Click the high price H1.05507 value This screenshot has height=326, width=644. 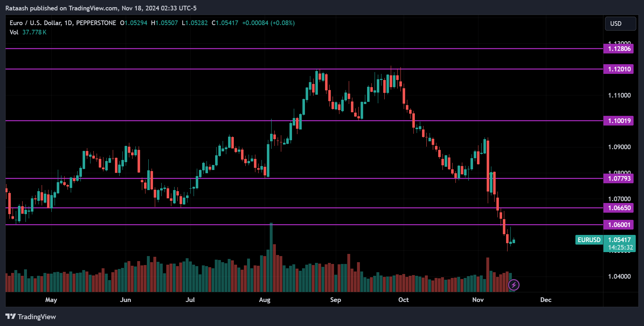[x=165, y=23]
